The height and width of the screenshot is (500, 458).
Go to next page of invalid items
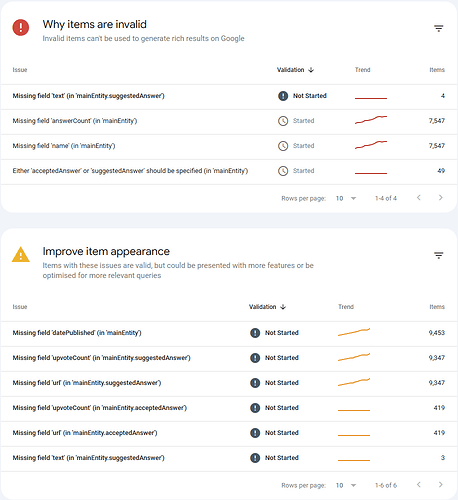(x=441, y=198)
